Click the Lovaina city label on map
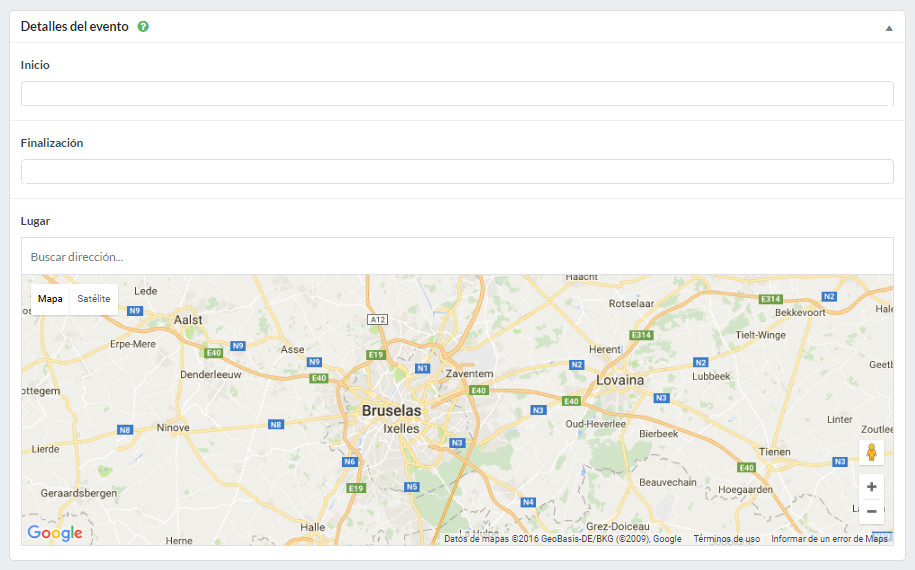The width and height of the screenshot is (915, 570). coord(620,381)
